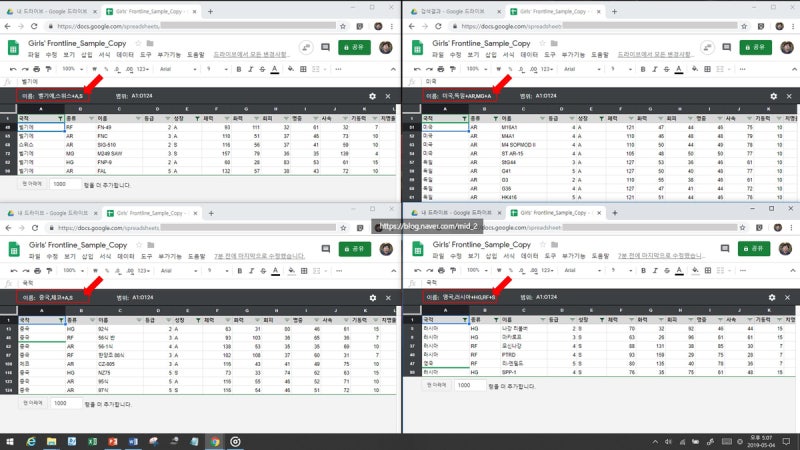Open 이름 column filter in 중국,체코+A,S window
The image size is (800, 450).
click(139, 320)
